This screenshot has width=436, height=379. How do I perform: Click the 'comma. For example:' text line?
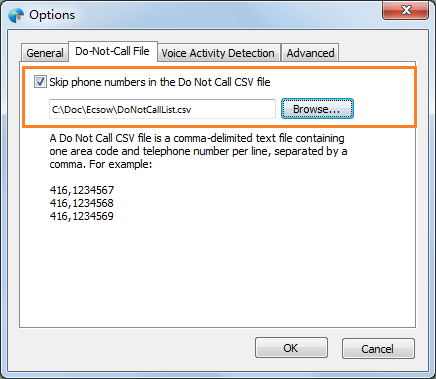101,164
